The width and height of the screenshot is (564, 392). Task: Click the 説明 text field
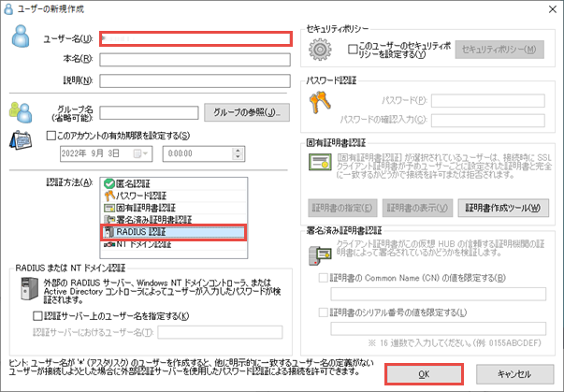click(191, 80)
